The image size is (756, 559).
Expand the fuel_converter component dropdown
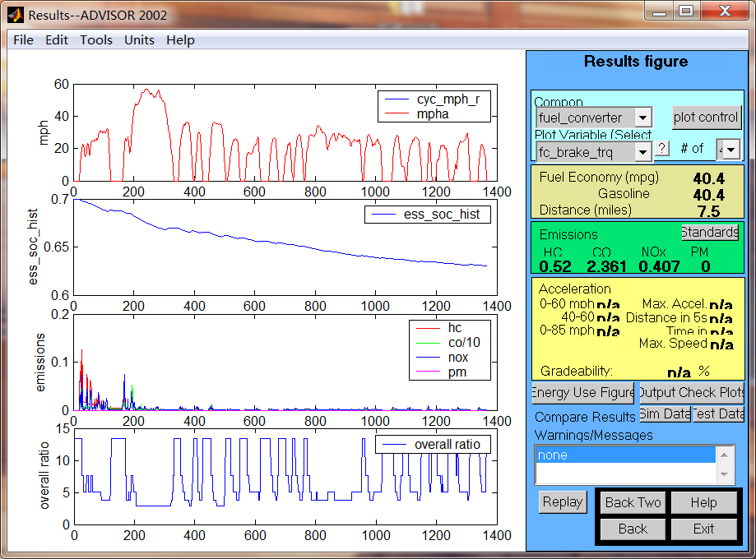pyautogui.click(x=643, y=118)
